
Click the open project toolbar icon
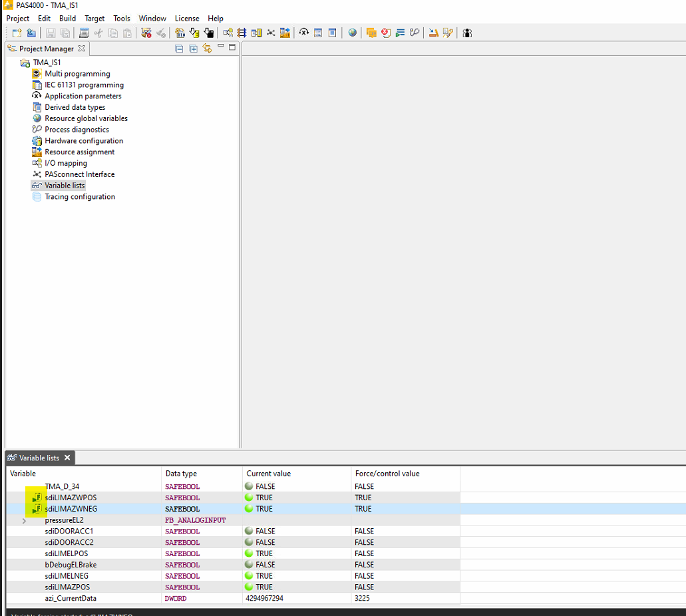point(31,33)
